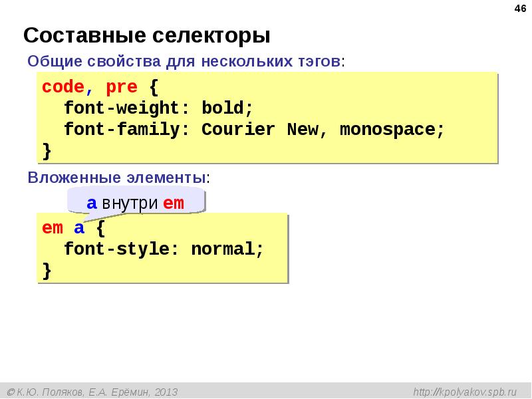
Task: Click the blue "a" in the callout bubble
Action: [92, 203]
